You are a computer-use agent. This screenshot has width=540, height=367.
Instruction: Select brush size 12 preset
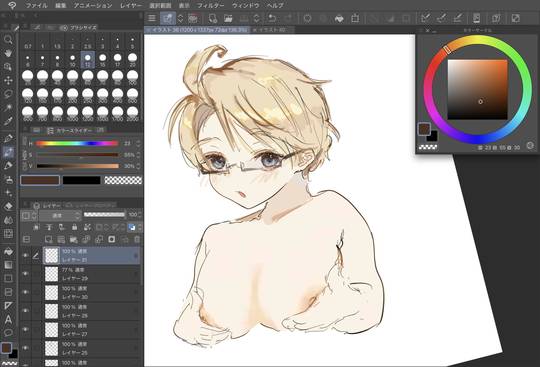tap(87, 60)
